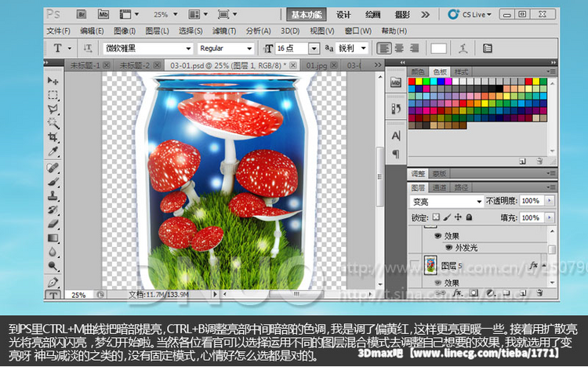The width and height of the screenshot is (588, 367).
Task: Toggle lock position icon
Action: [x=458, y=217]
